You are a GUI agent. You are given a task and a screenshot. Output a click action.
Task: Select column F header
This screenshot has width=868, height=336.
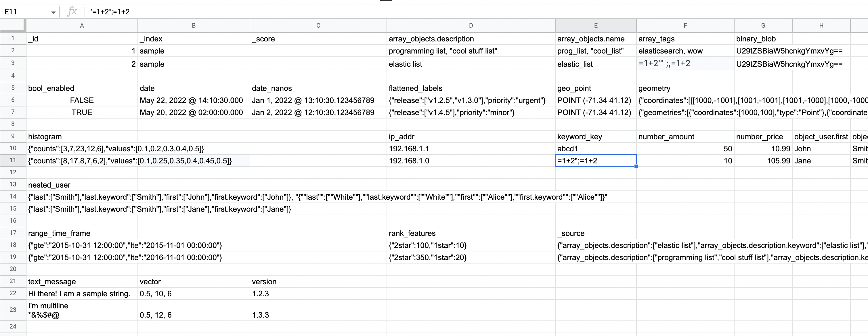(685, 26)
